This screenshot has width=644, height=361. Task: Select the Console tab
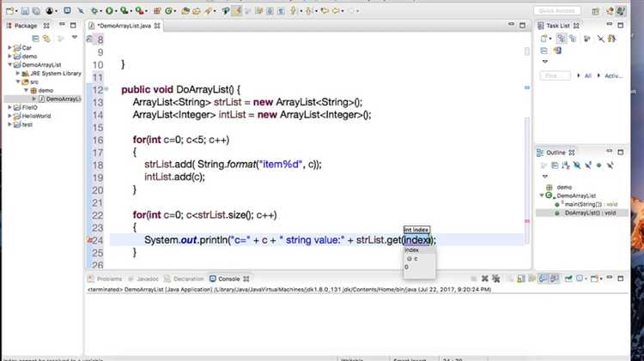pyautogui.click(x=228, y=279)
